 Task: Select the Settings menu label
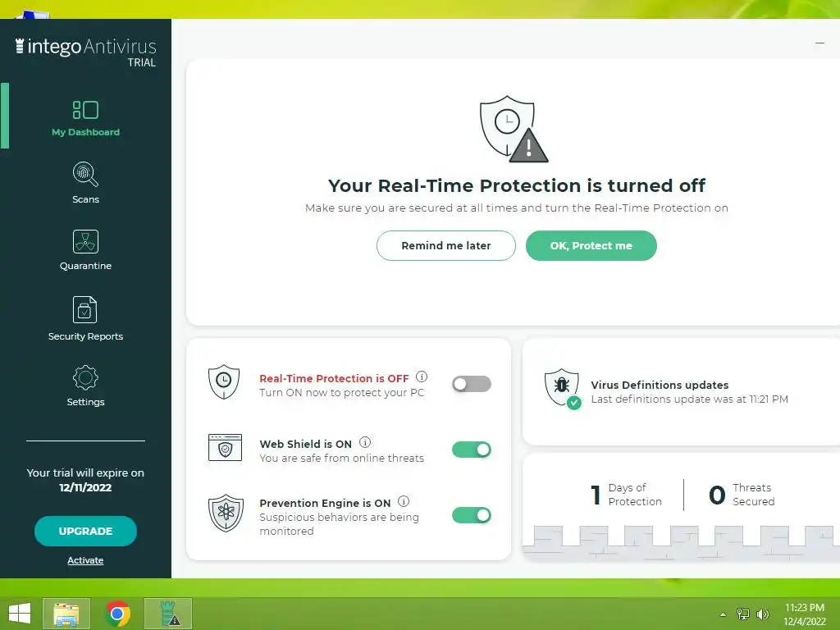pos(85,402)
